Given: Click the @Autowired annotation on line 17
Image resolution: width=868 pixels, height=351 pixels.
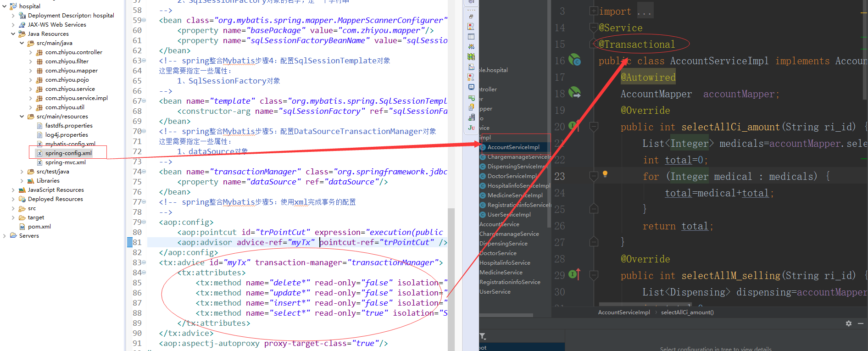Looking at the screenshot, I should 648,77.
